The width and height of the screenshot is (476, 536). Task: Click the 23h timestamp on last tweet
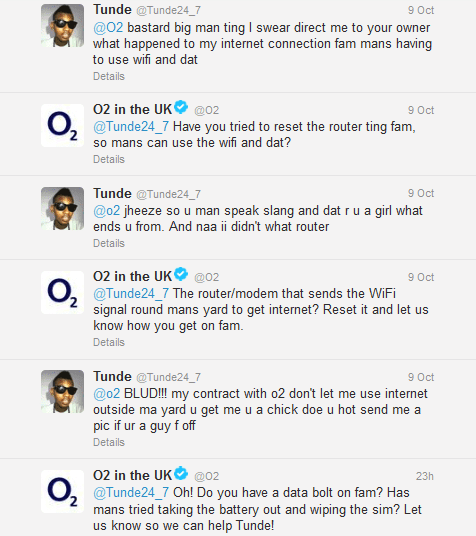425,476
